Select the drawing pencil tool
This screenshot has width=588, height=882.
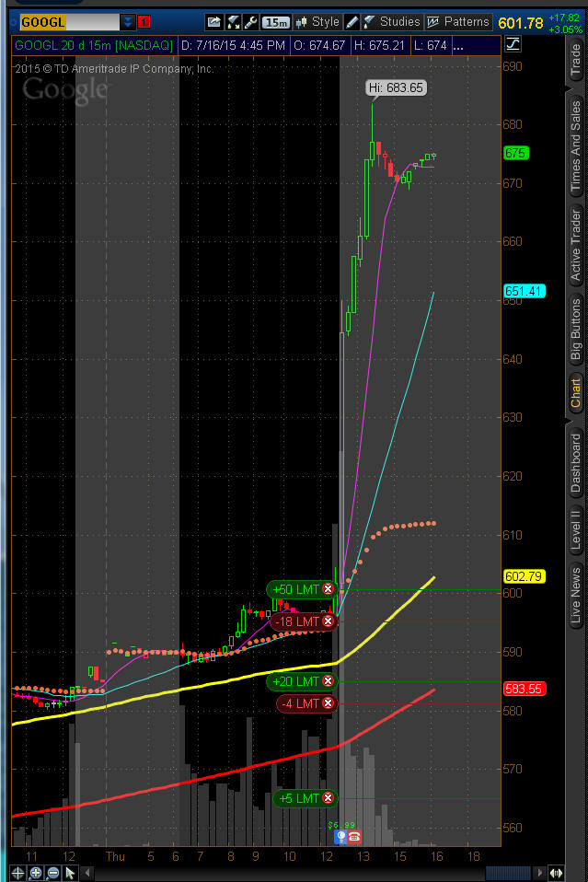(x=352, y=22)
